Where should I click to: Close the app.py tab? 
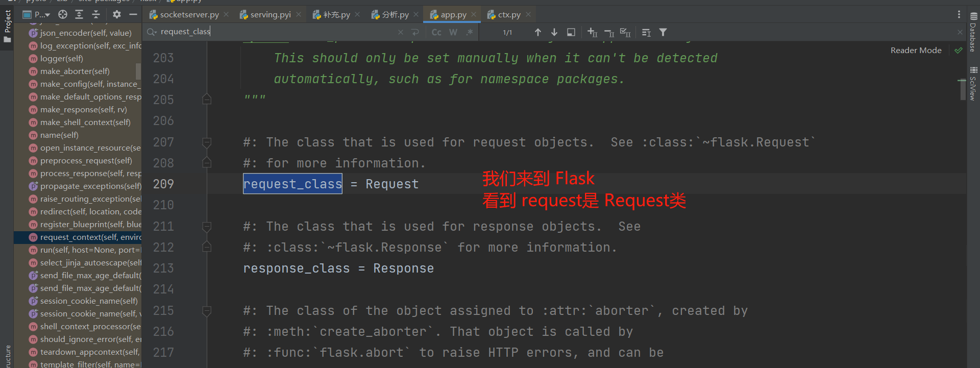tap(474, 15)
